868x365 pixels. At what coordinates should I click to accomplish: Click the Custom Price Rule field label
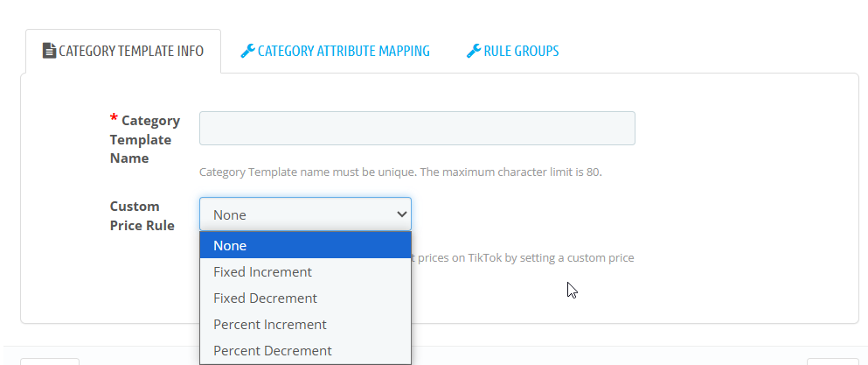click(142, 216)
